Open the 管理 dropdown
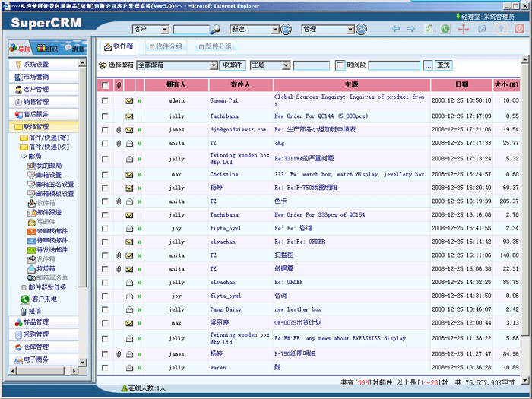This screenshot has height=399, width=532. point(328,30)
